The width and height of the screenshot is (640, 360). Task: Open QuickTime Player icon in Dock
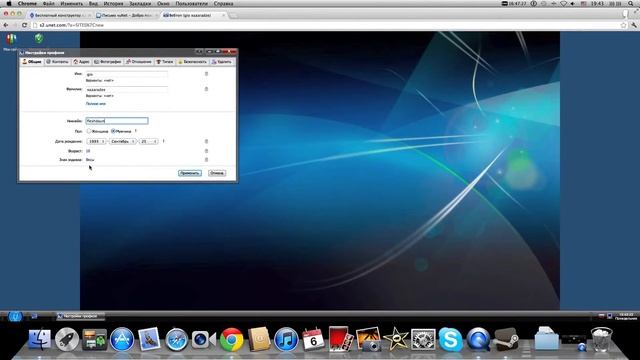[478, 340]
